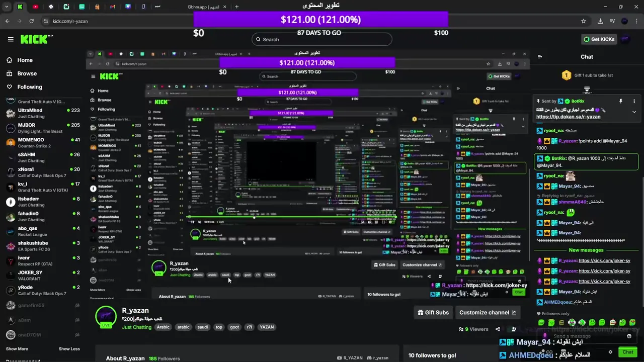The image size is (644, 362).
Task: Open browser downloads icon
Action: coord(600,21)
